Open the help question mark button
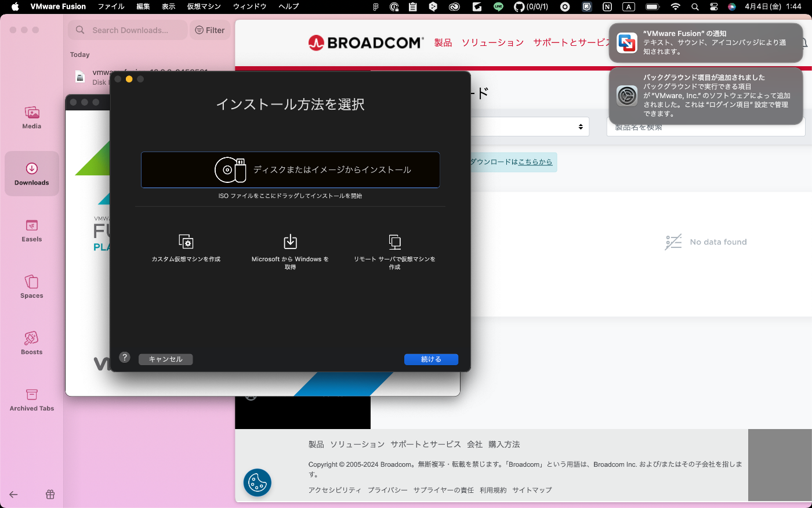812x508 pixels. coord(125,358)
